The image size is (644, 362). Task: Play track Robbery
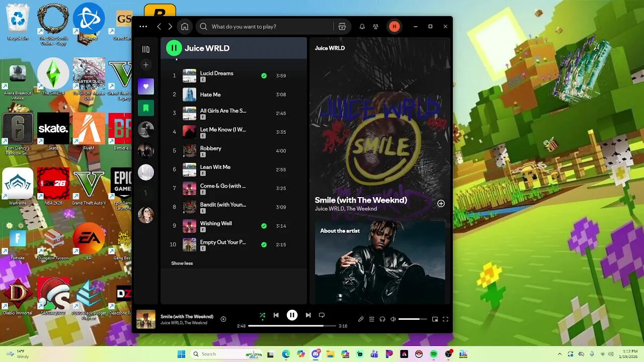[x=233, y=151]
